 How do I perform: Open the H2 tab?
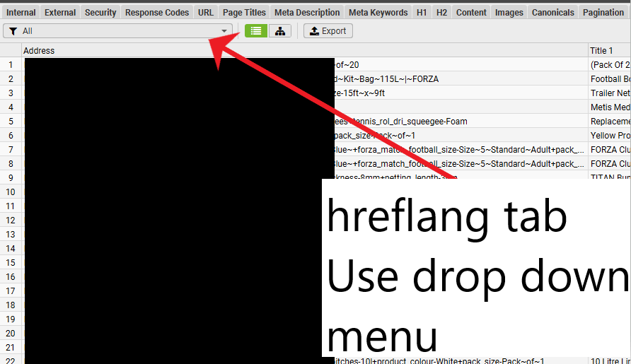pyautogui.click(x=441, y=13)
